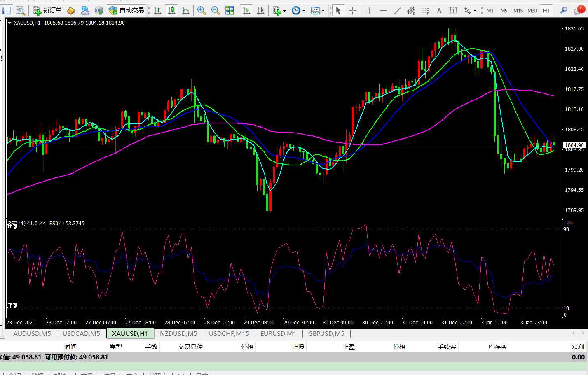The height and width of the screenshot is (375, 588).
Task: Expand the periods dropdown arrow
Action: pyautogui.click(x=304, y=11)
